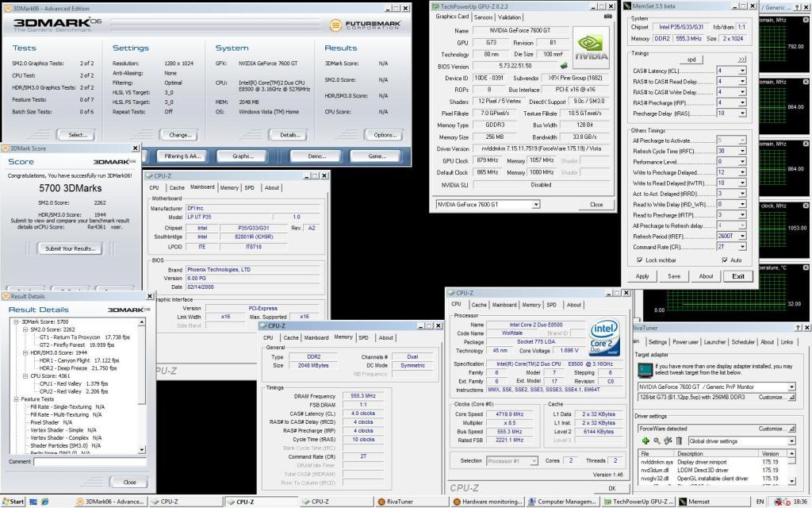The height and width of the screenshot is (508, 812).
Task: Click the Close button in GPU-Z
Action: 596,205
